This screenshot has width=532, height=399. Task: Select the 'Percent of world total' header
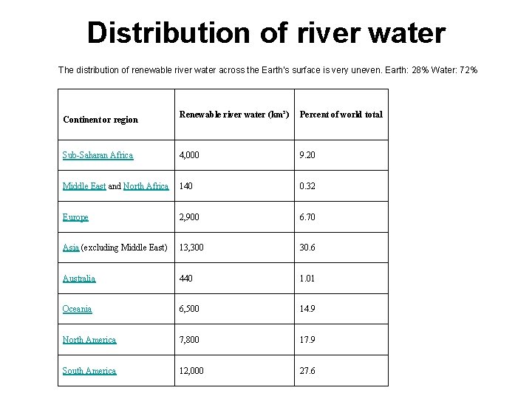[341, 115]
